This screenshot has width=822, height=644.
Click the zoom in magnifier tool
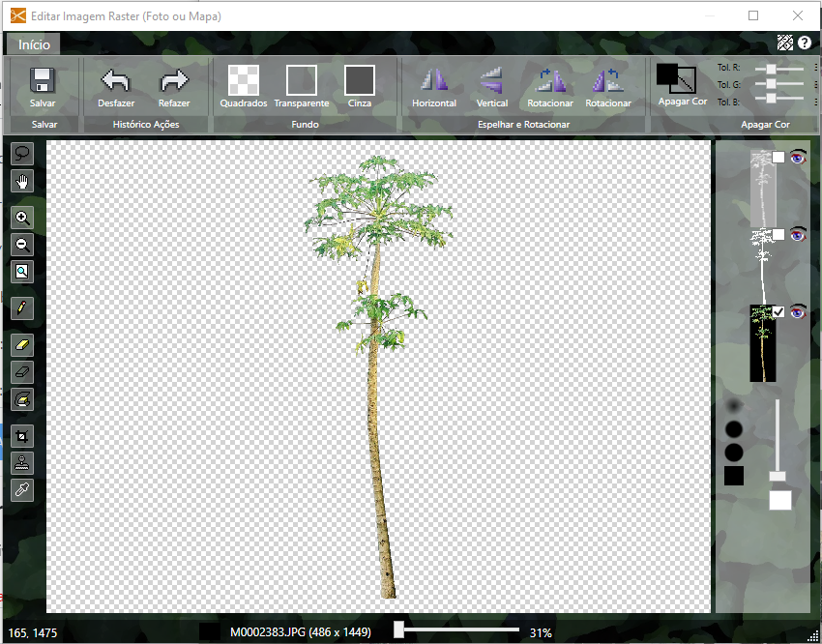(x=21, y=218)
